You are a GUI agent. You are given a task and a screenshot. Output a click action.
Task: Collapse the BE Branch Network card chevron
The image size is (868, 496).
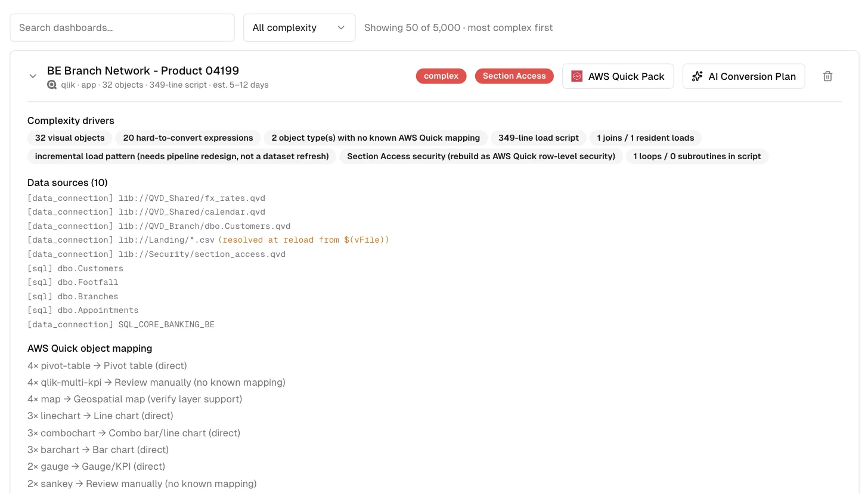pos(33,76)
